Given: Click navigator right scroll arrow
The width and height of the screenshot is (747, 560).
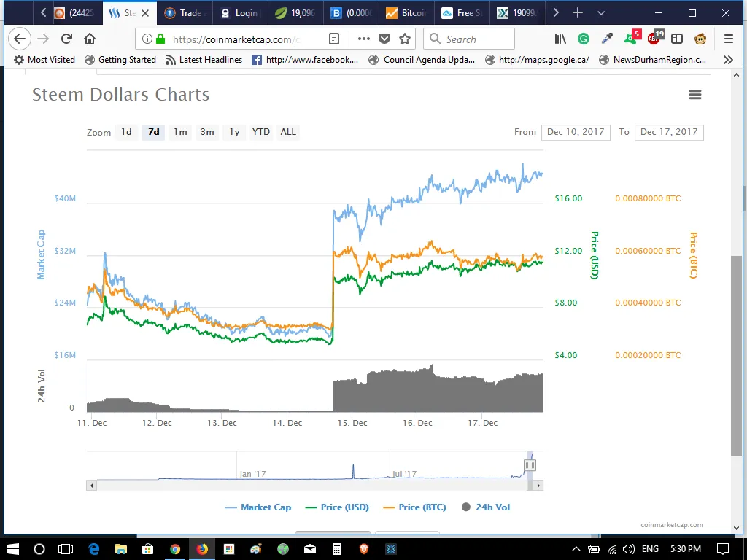Looking at the screenshot, I should 538,486.
